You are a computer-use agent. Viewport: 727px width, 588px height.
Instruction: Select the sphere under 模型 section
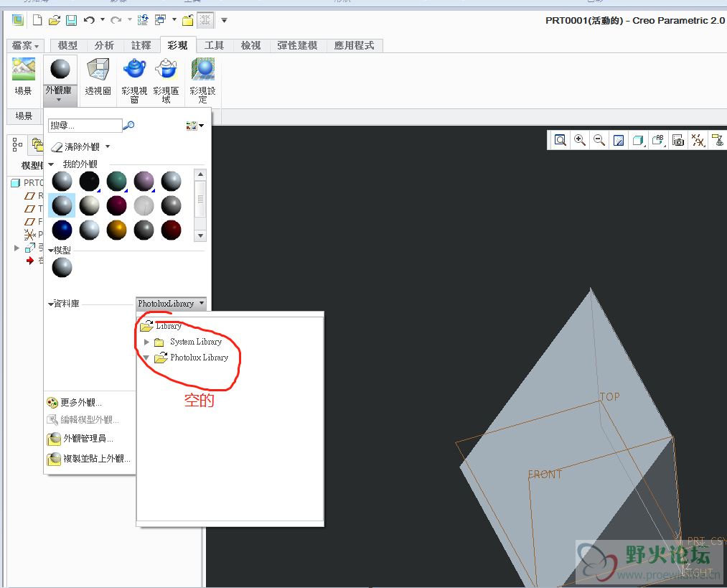click(62, 268)
